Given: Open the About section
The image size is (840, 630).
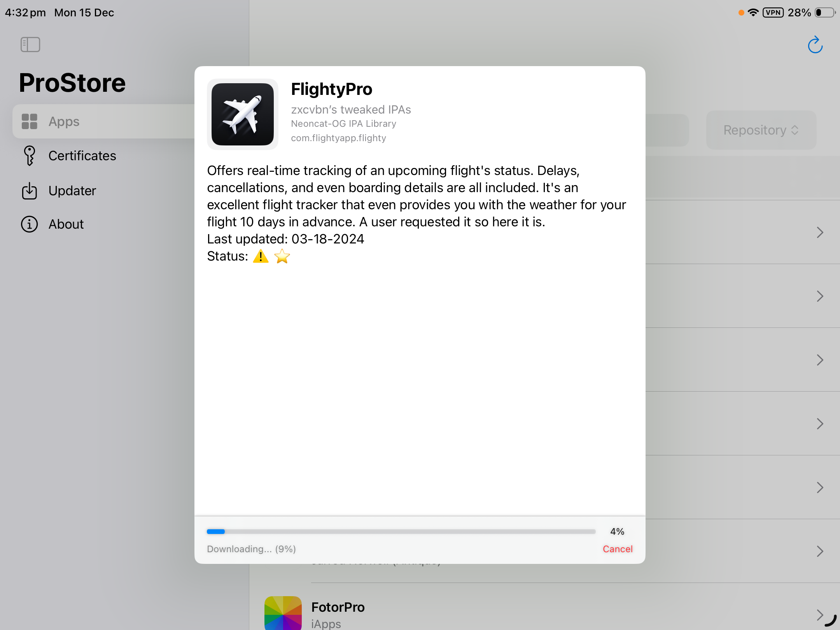Looking at the screenshot, I should click(66, 224).
